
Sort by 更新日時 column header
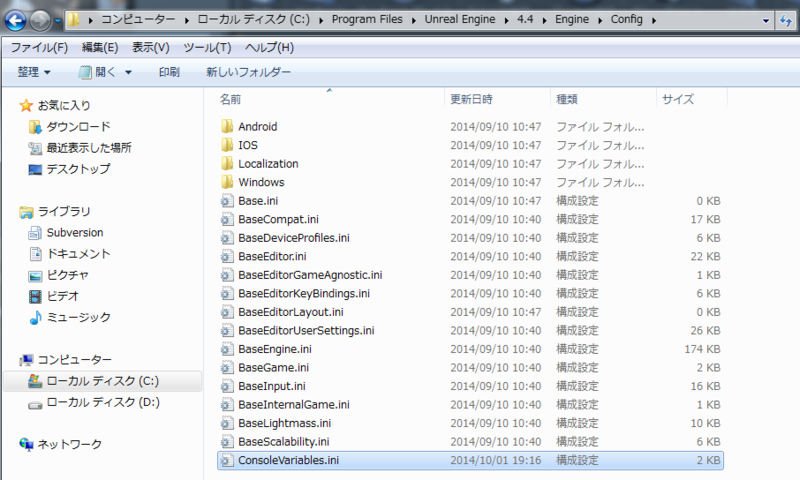(471, 99)
